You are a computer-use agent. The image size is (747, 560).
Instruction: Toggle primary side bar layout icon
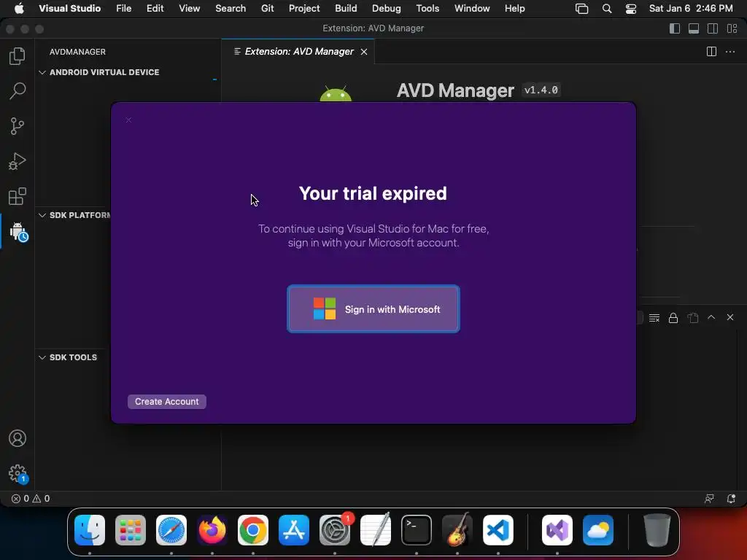tap(675, 28)
